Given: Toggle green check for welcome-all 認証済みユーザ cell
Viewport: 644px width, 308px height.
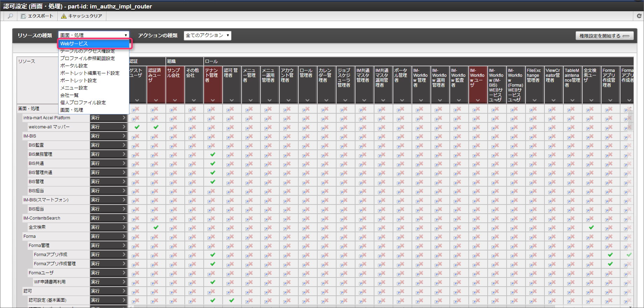Looking at the screenshot, I should (x=156, y=127).
